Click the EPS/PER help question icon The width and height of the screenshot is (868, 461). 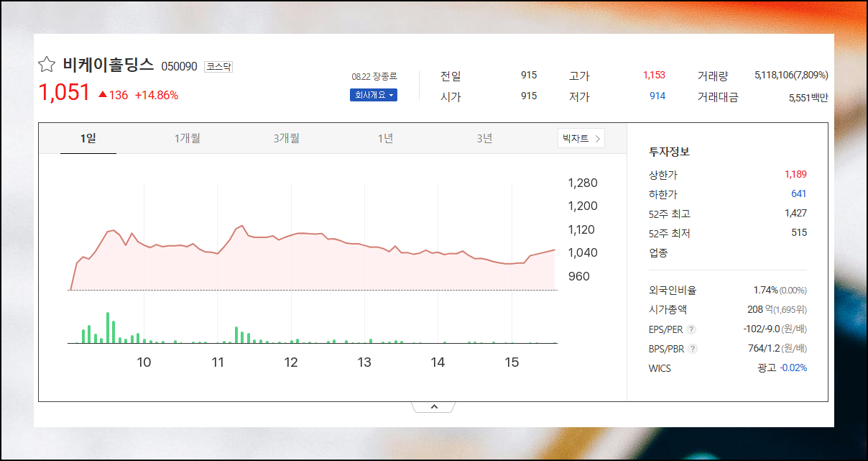pyautogui.click(x=691, y=329)
